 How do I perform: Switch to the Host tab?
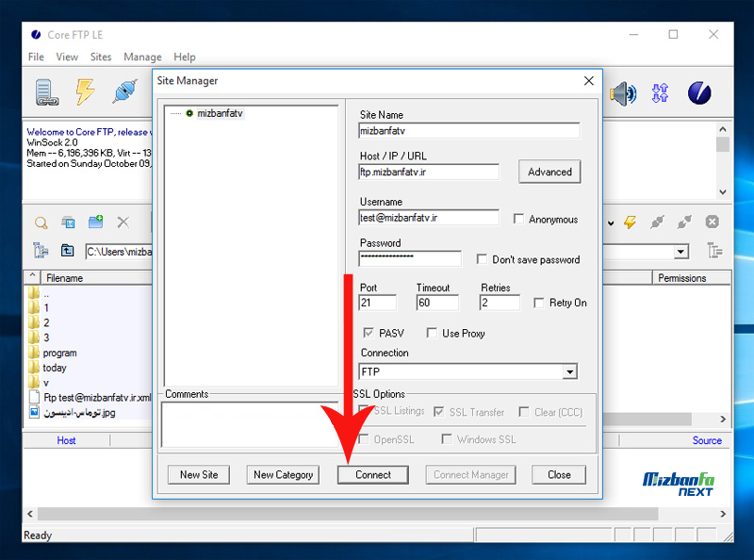tap(66, 440)
